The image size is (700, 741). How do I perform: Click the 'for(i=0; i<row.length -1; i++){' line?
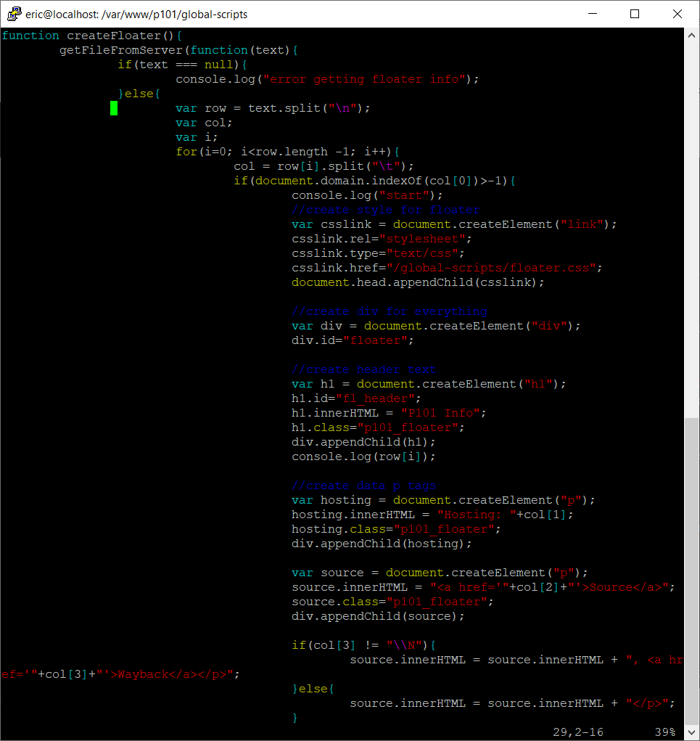288,152
